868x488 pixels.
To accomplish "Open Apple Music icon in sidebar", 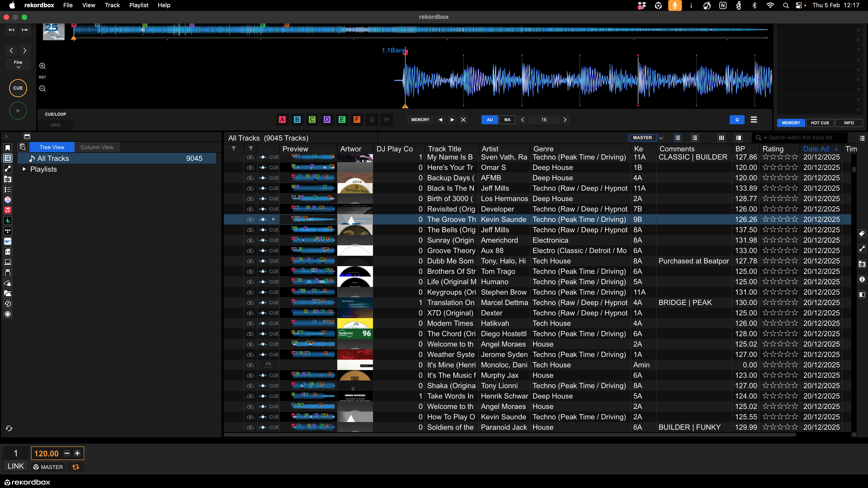I will pos(7,210).
